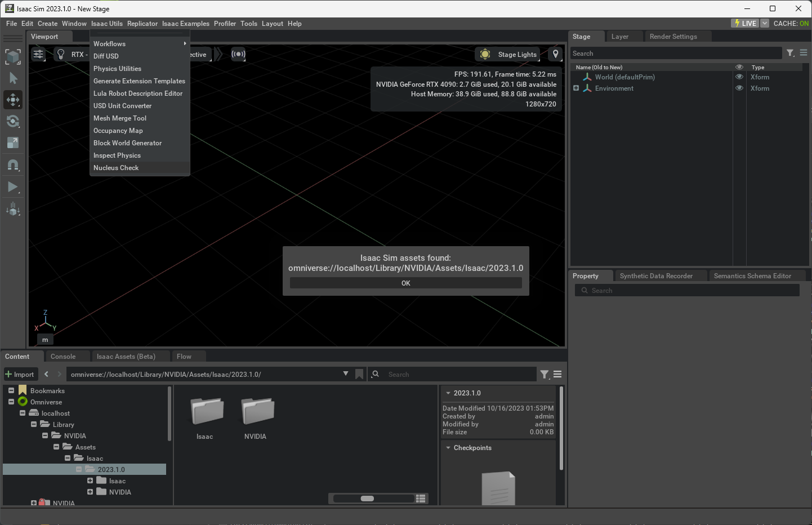Start the simulation with Play
The image size is (812, 525).
13,187
